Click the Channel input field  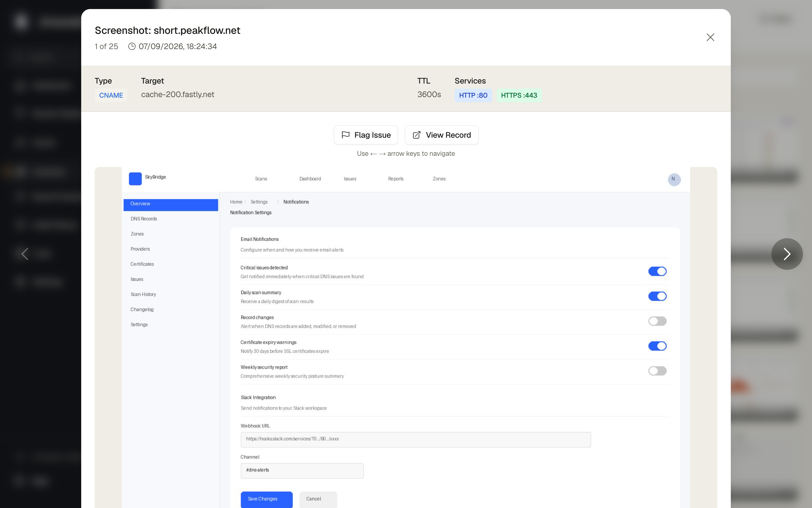pyautogui.click(x=302, y=471)
